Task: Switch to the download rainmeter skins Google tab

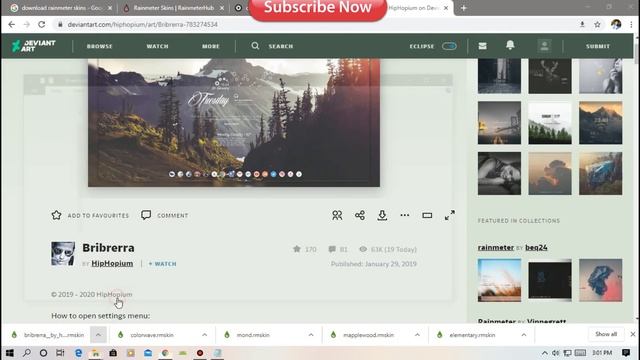Action: point(61,8)
